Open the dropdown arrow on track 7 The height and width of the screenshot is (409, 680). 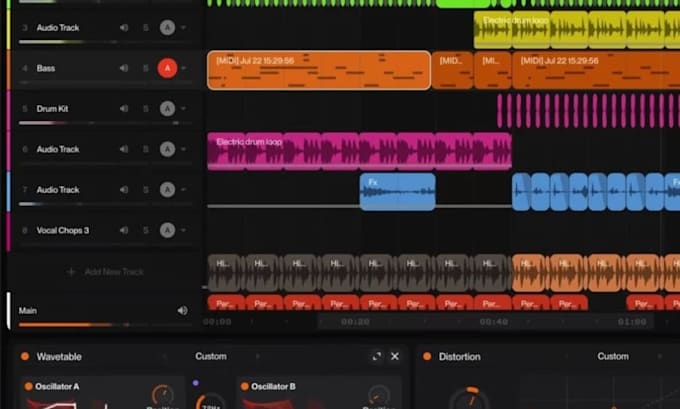[x=183, y=190]
